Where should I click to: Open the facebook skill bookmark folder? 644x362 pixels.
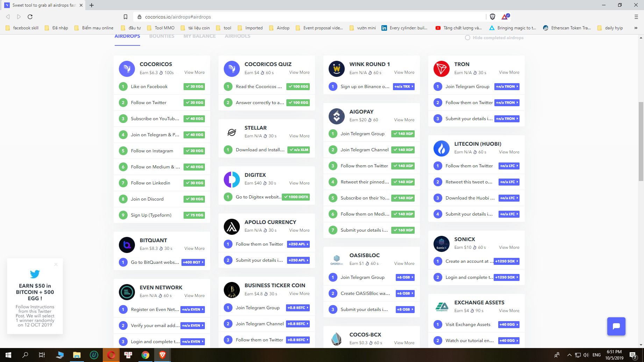[22, 28]
